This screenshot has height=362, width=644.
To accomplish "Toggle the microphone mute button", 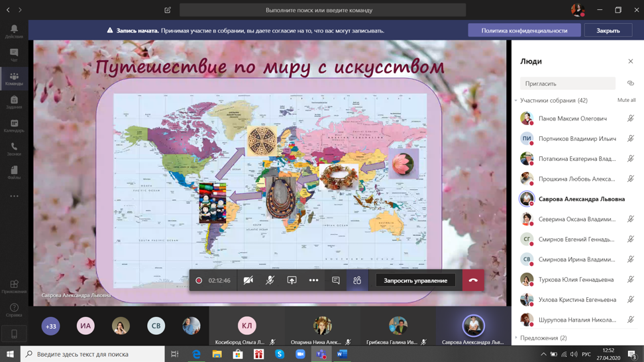I will (x=270, y=281).
